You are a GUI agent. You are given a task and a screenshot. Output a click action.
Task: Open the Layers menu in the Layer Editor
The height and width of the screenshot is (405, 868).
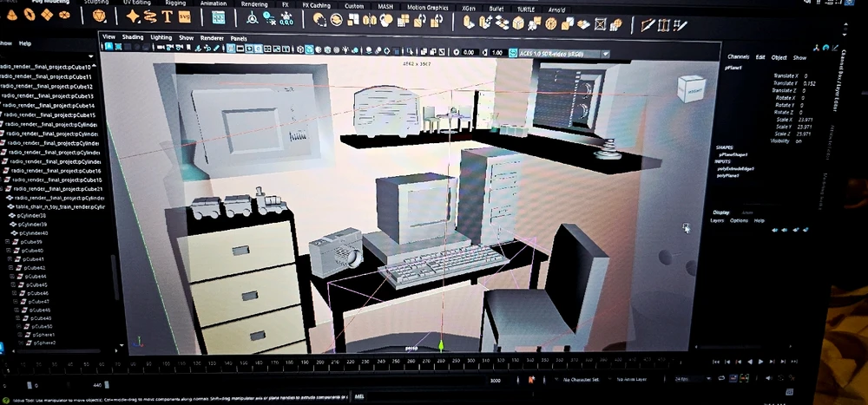pyautogui.click(x=718, y=221)
